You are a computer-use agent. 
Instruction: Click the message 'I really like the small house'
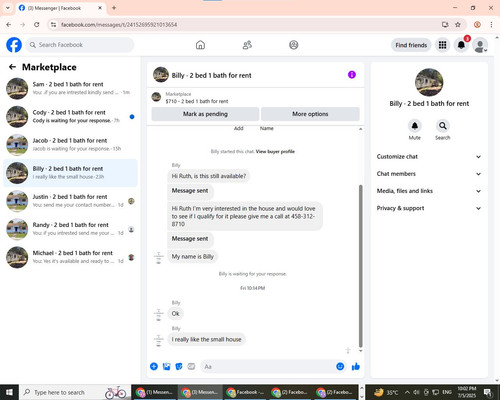click(206, 339)
